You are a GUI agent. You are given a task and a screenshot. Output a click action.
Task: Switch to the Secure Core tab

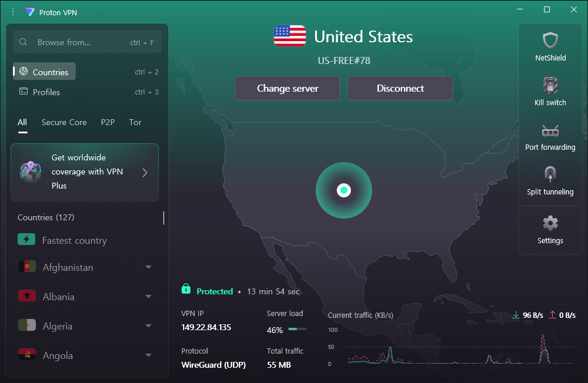(x=64, y=122)
